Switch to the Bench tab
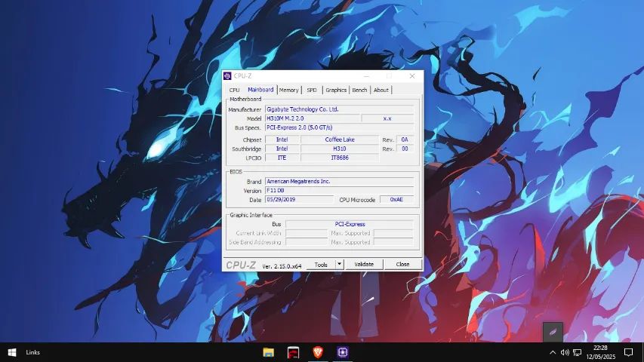The image size is (644, 362). pos(359,90)
